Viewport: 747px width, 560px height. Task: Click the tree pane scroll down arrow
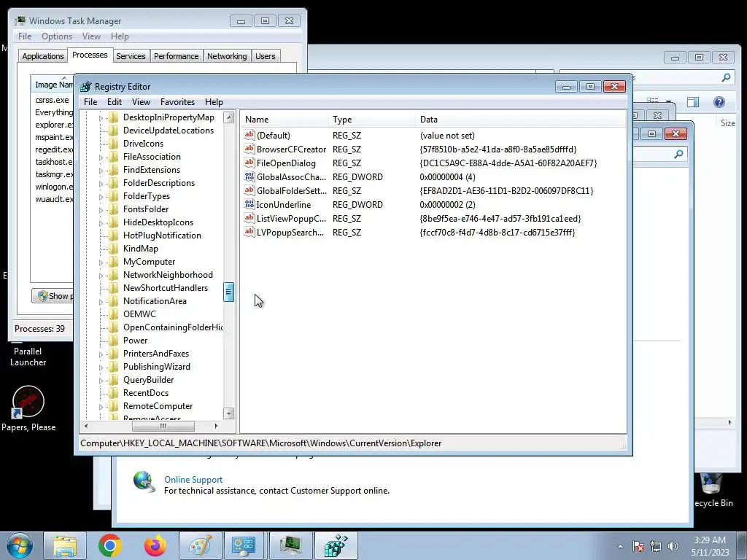click(x=228, y=413)
